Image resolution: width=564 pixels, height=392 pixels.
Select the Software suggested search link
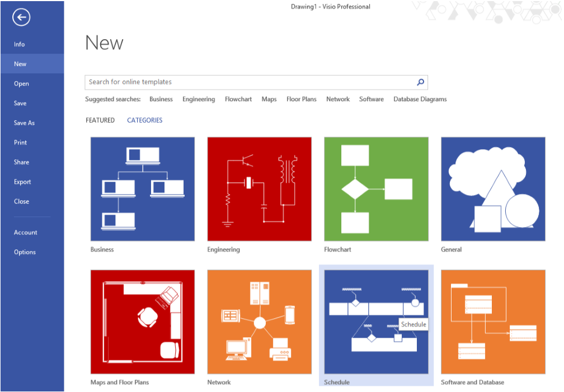(371, 99)
